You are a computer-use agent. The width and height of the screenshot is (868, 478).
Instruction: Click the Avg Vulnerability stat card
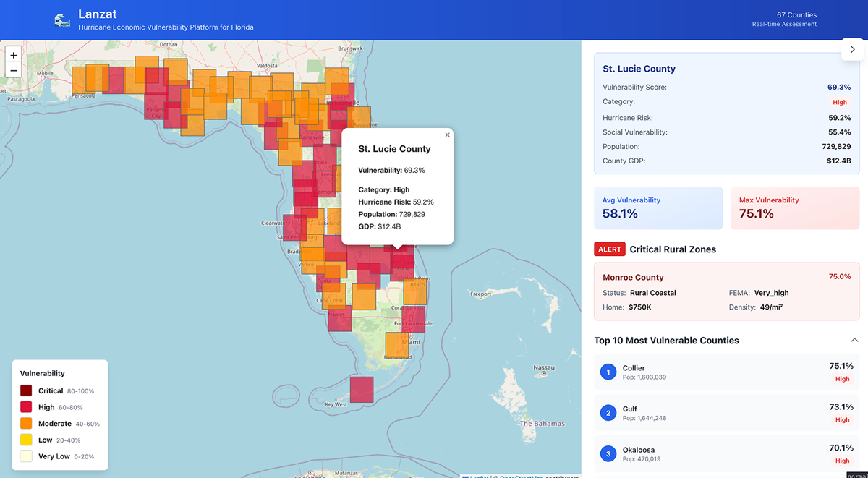tap(658, 208)
